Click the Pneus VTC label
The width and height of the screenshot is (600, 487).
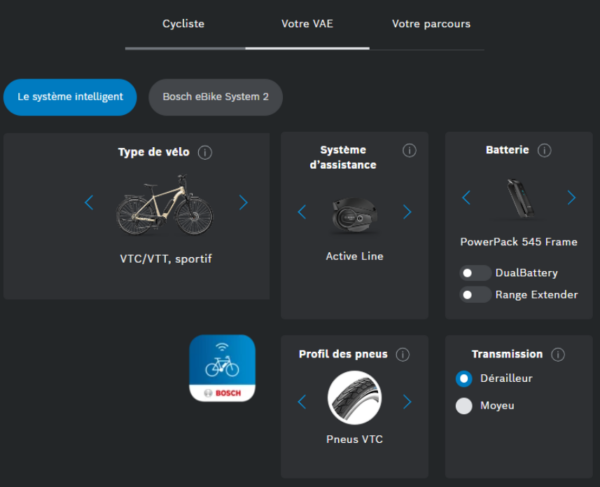(355, 439)
